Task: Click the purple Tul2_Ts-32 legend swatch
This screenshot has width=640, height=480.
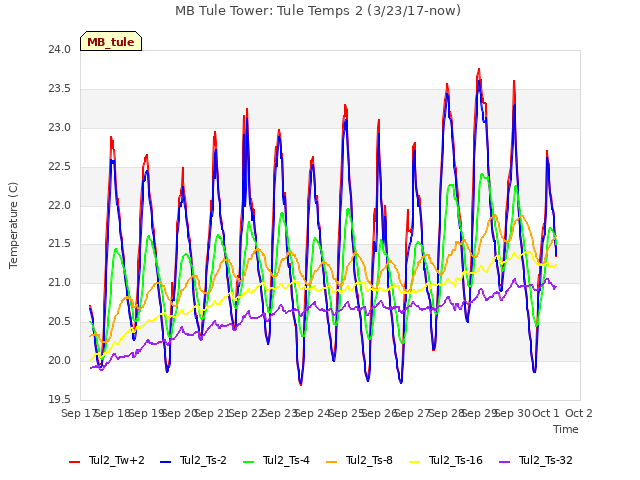Action: point(504,462)
